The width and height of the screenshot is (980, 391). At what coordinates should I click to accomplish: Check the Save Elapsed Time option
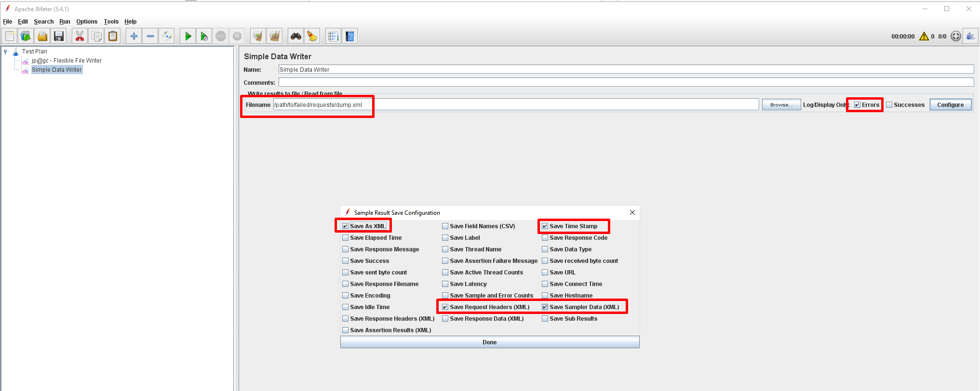(x=345, y=238)
